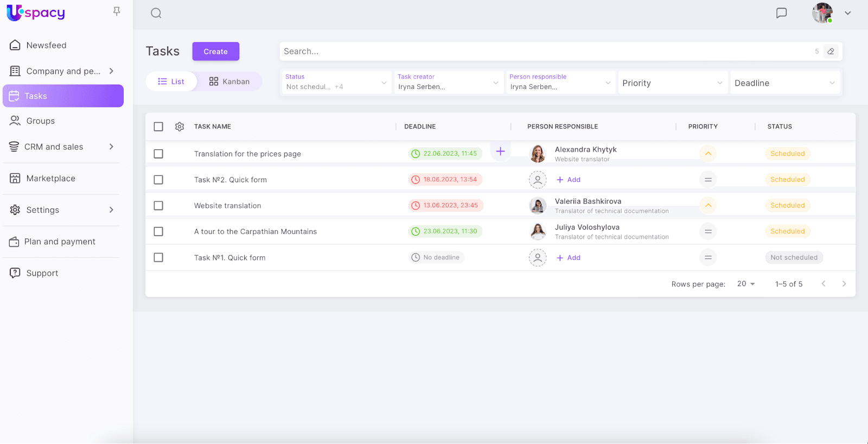868x444 pixels.
Task: Expand the Deadline filter dropdown
Action: point(784,83)
